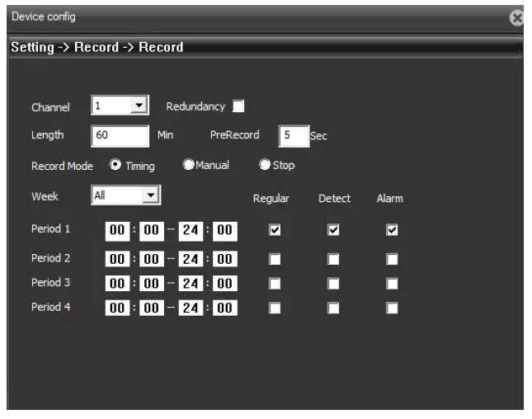The image size is (532, 419).
Task: Click Period 3 end minute field
Action: 225,284
